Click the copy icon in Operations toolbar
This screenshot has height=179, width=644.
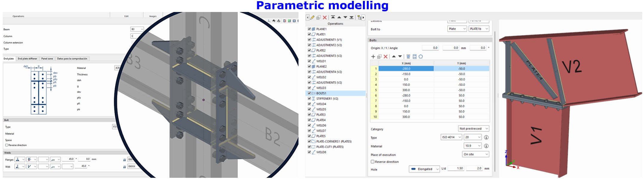319,18
